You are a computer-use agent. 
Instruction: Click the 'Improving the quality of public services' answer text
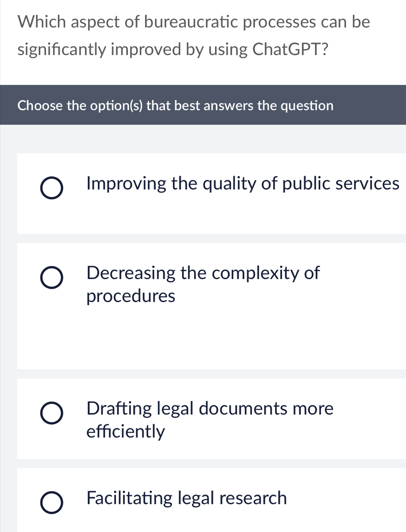point(243,184)
